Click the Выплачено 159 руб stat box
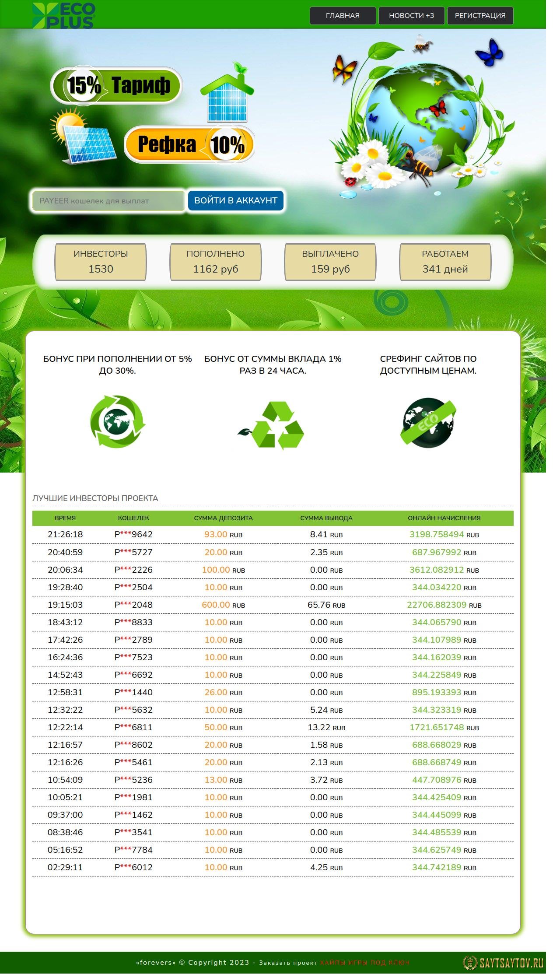The width and height of the screenshot is (560, 974). (x=330, y=262)
